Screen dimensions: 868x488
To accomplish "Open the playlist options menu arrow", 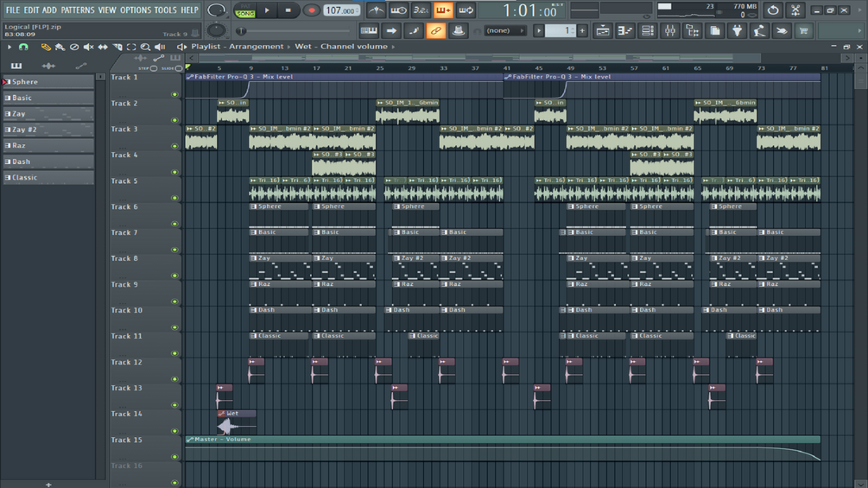I will tap(9, 47).
